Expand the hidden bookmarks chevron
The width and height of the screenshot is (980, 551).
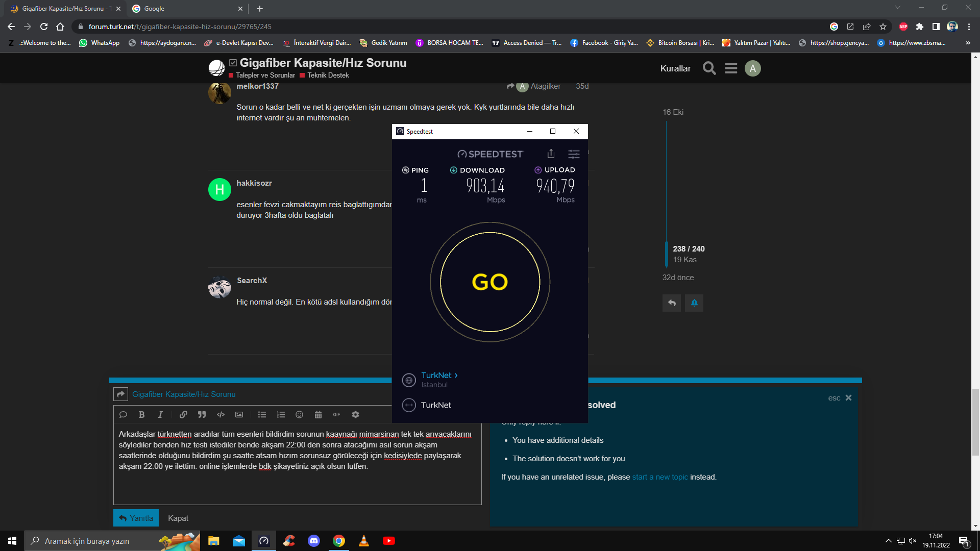[x=968, y=43]
